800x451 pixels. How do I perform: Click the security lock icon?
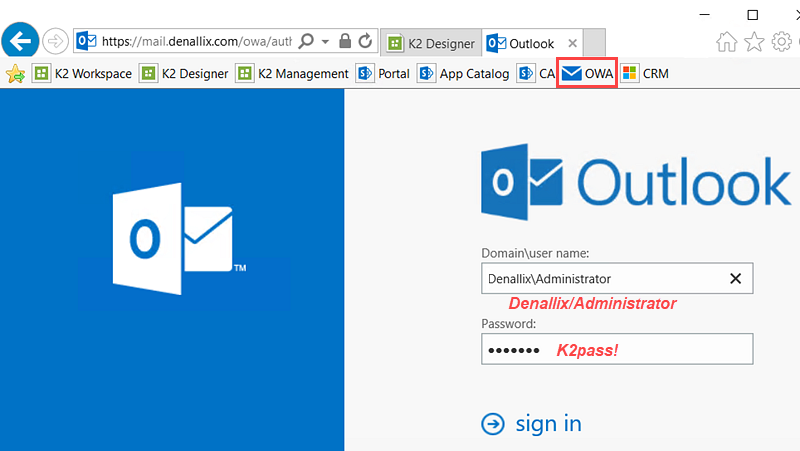[345, 41]
